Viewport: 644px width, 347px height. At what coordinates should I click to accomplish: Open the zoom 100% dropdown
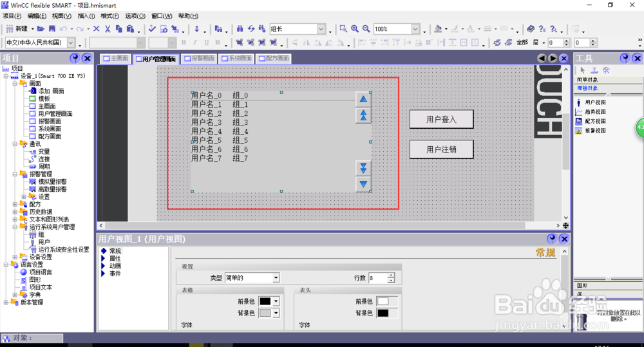[415, 29]
